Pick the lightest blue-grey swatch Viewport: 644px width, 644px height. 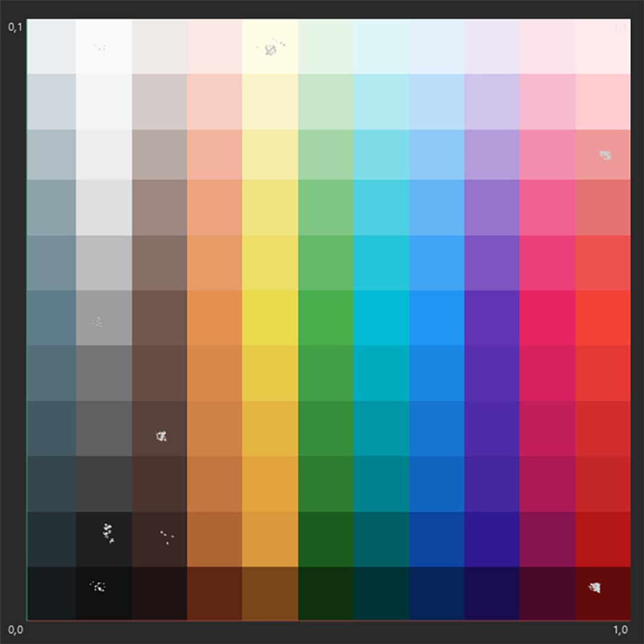coord(51,47)
